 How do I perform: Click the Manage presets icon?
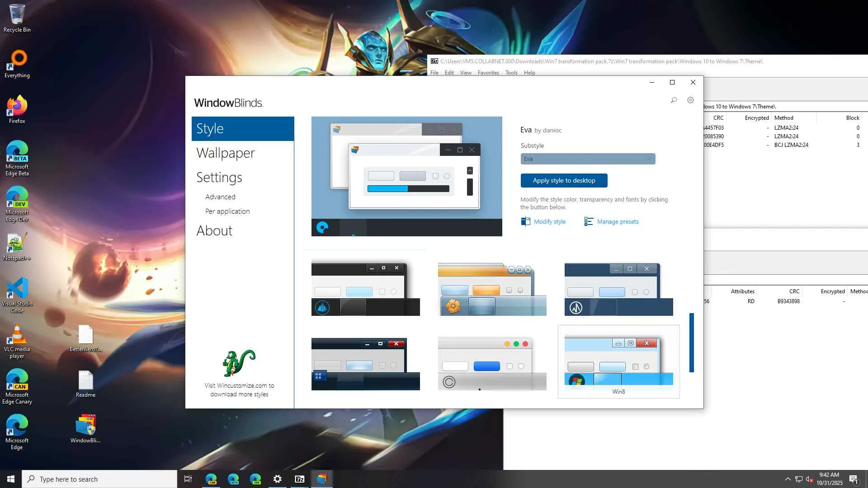coord(588,221)
